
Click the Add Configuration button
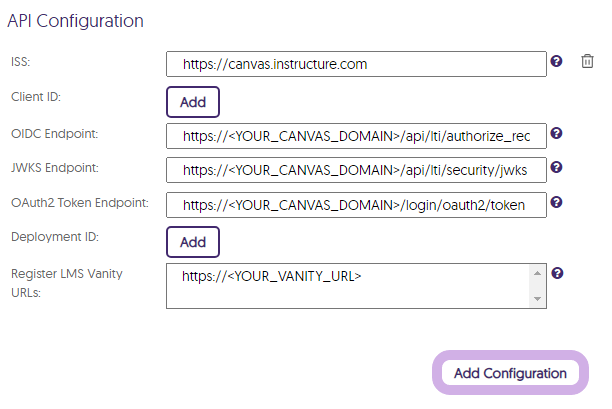510,373
